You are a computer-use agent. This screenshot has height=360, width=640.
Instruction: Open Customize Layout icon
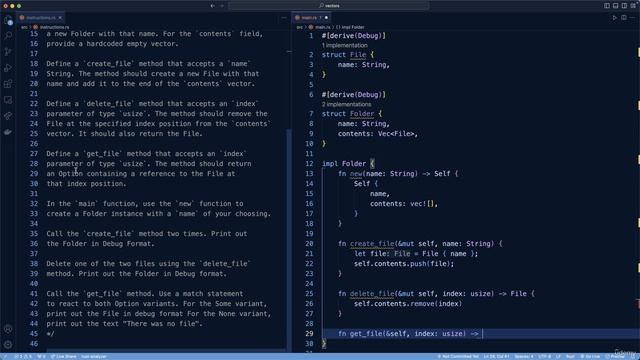pos(633,6)
